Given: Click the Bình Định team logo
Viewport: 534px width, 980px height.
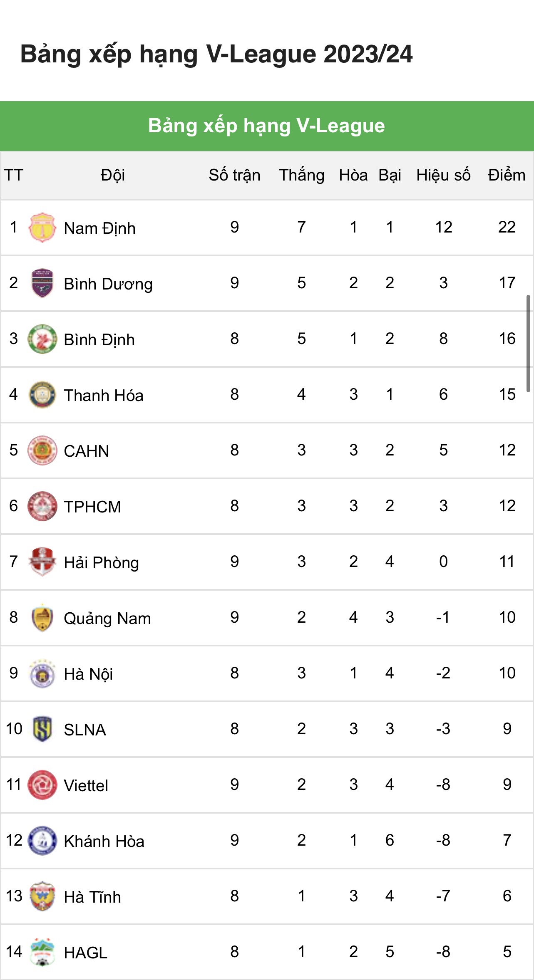Looking at the screenshot, I should pos(42,339).
